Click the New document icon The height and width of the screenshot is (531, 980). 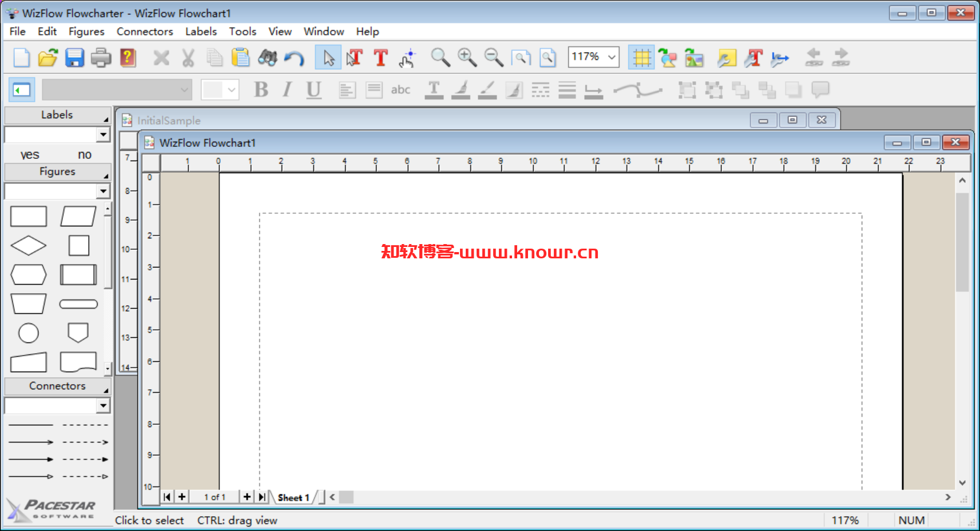pyautogui.click(x=21, y=58)
